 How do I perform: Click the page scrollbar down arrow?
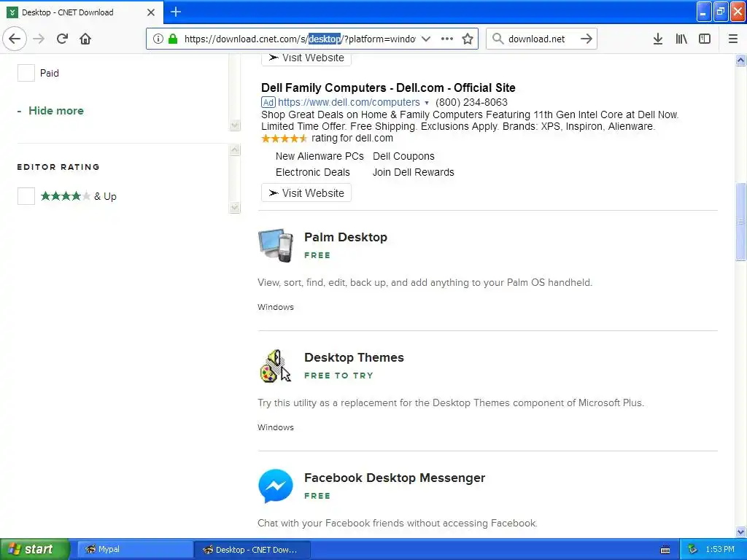pyautogui.click(x=740, y=532)
